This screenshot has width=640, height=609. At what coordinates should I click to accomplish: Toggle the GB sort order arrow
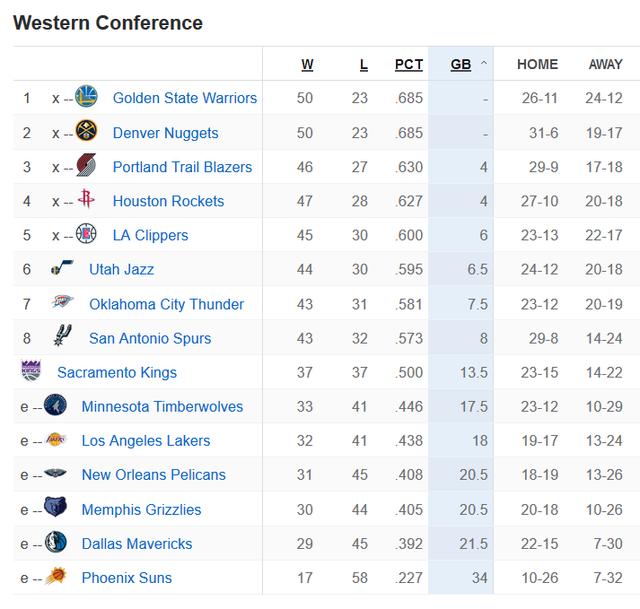pyautogui.click(x=484, y=63)
